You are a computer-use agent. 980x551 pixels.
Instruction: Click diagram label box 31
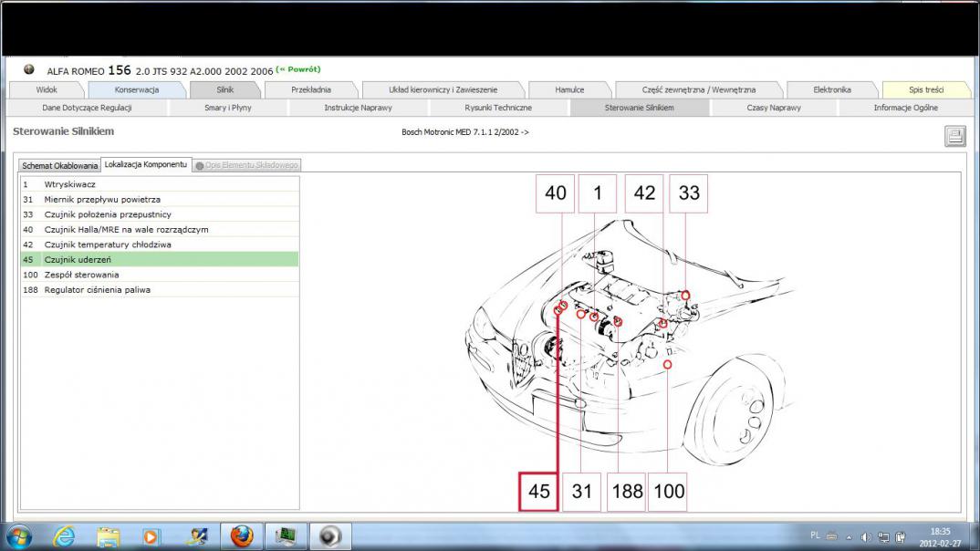(582, 492)
